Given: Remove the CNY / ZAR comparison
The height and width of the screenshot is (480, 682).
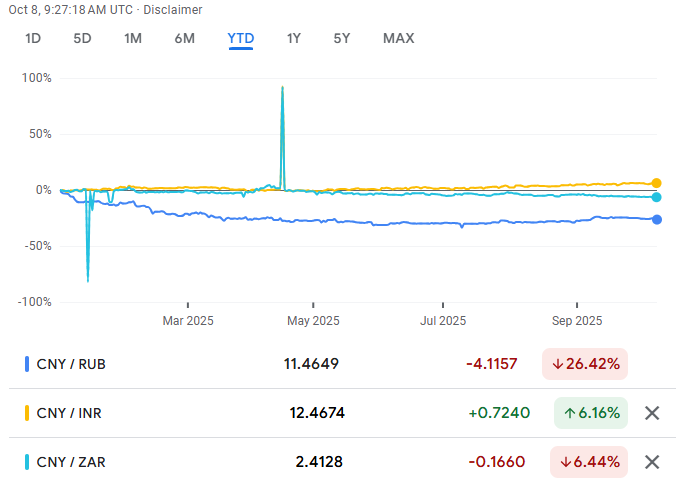Looking at the screenshot, I should [652, 462].
